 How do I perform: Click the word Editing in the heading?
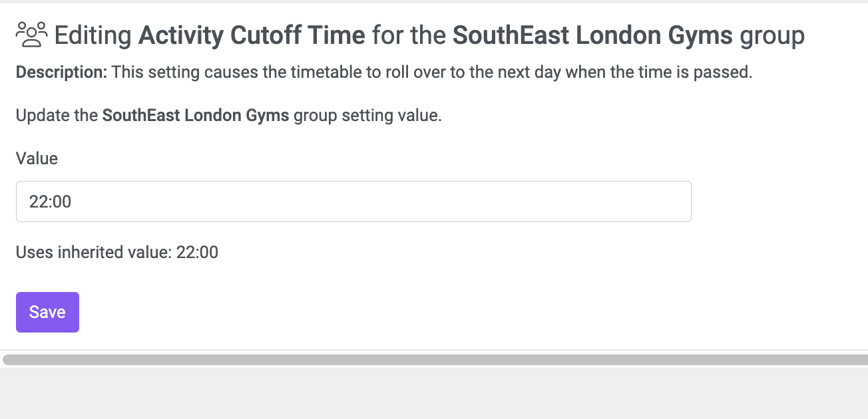pyautogui.click(x=93, y=35)
